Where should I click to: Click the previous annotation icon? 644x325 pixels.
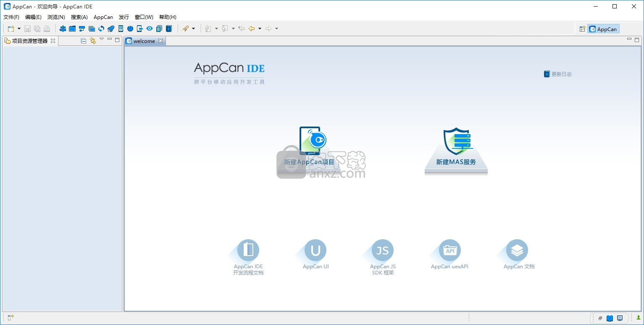tap(225, 29)
